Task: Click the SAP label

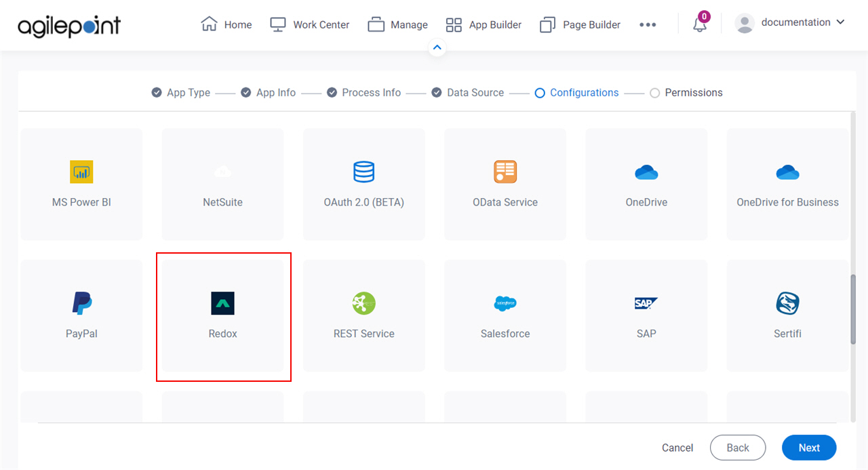Action: coord(646,334)
